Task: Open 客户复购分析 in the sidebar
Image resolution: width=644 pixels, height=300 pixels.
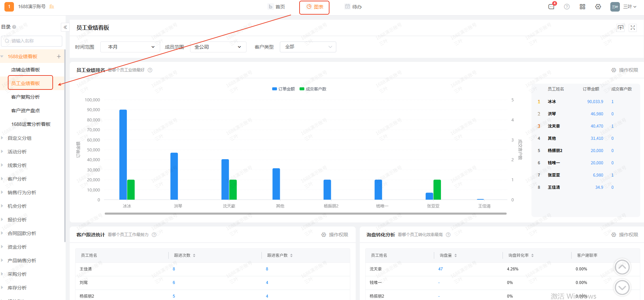Action: point(26,97)
